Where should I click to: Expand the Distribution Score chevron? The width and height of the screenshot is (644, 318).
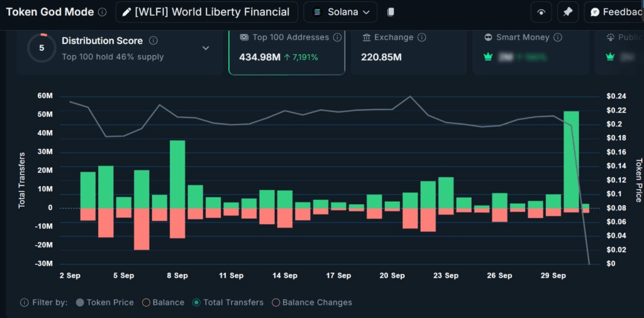pos(206,48)
